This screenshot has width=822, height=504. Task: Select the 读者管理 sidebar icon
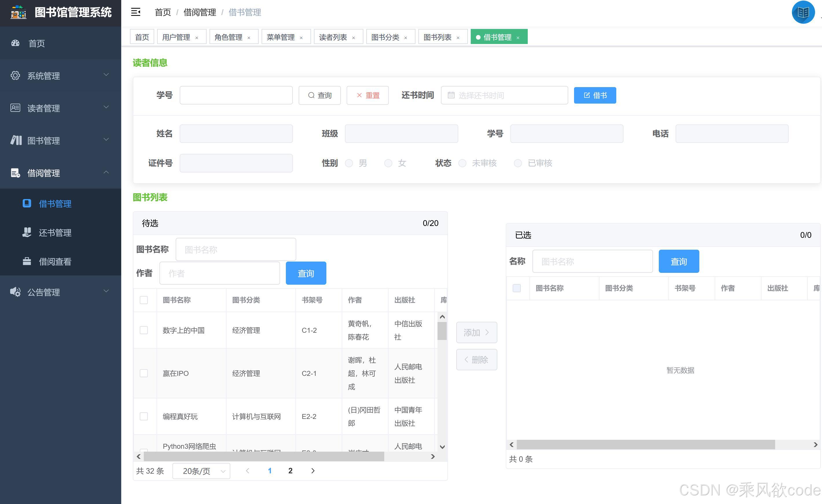15,108
